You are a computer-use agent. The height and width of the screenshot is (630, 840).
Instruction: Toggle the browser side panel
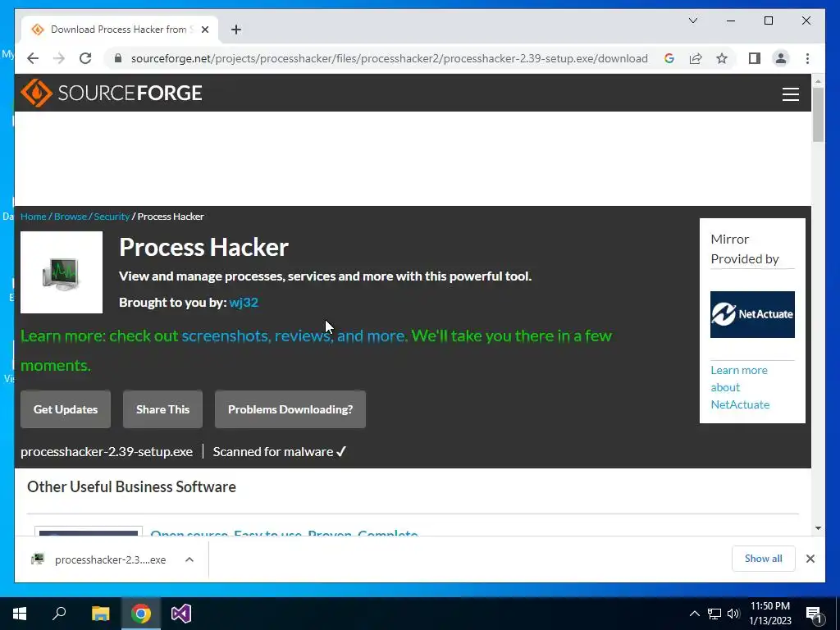coord(755,58)
